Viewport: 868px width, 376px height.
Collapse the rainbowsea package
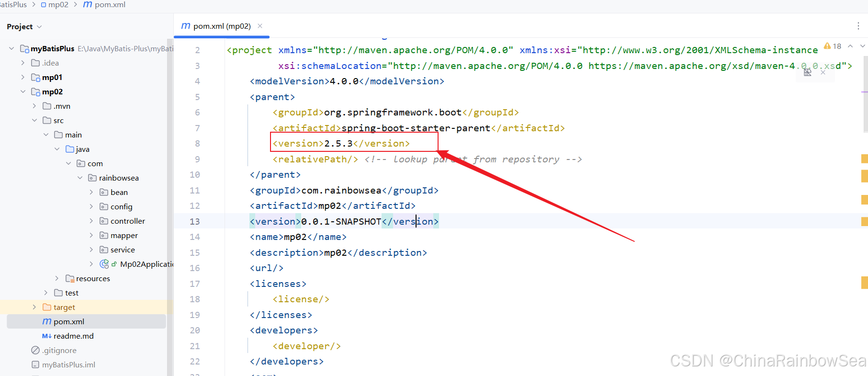[x=80, y=178]
